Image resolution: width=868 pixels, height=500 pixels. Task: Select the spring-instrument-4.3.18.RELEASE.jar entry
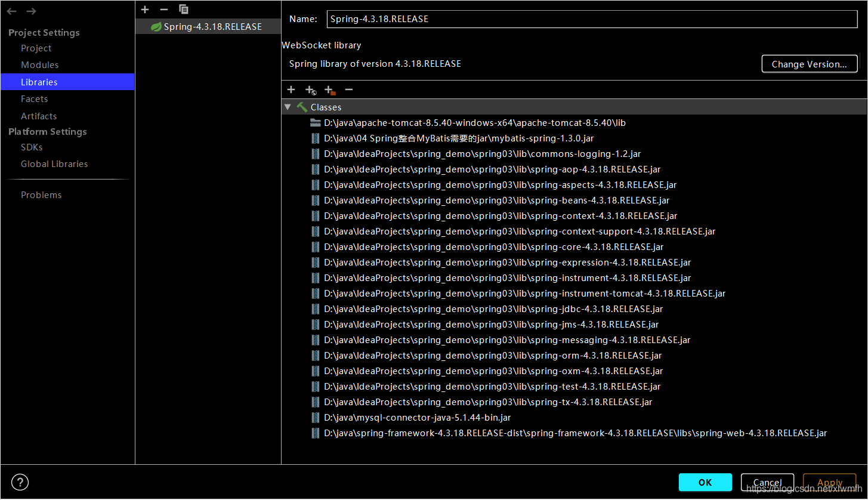click(x=508, y=278)
